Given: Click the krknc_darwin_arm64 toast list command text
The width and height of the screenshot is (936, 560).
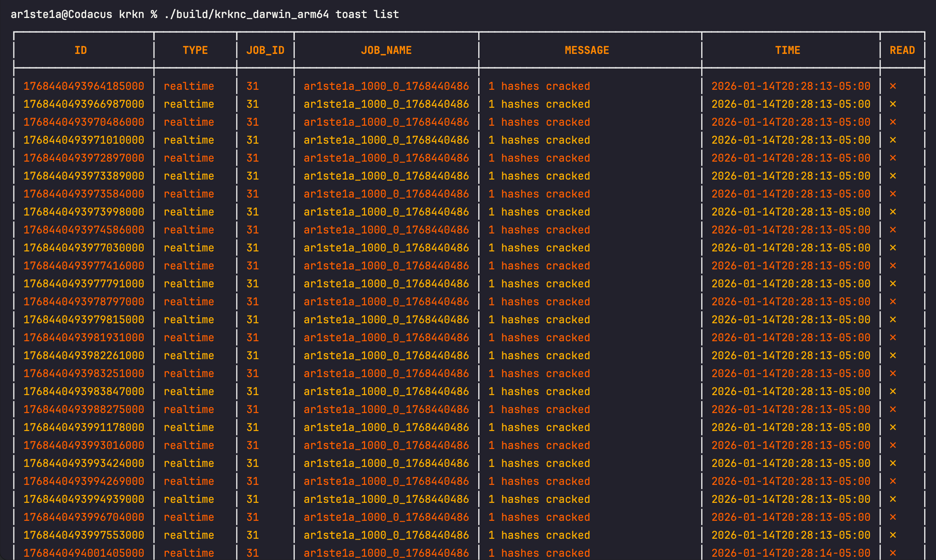Looking at the screenshot, I should (281, 14).
